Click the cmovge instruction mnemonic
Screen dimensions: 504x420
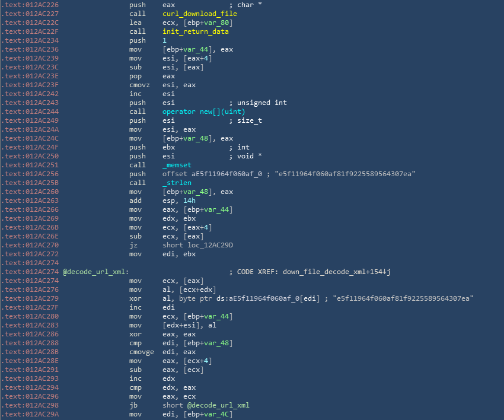142,352
